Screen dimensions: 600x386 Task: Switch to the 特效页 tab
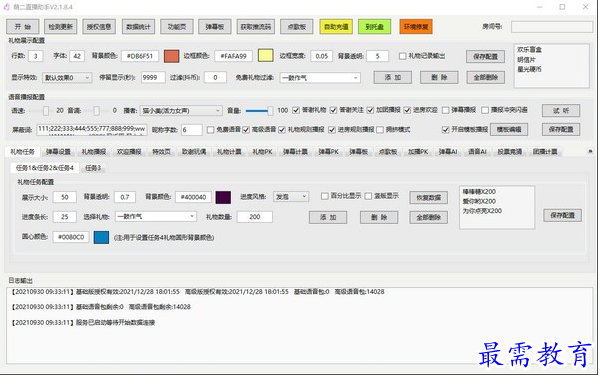click(x=161, y=152)
